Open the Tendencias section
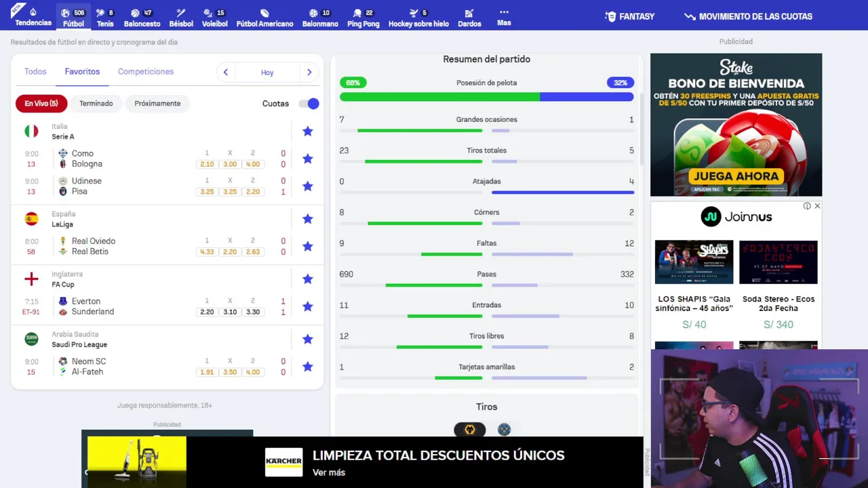The height and width of the screenshot is (488, 868). tap(33, 17)
